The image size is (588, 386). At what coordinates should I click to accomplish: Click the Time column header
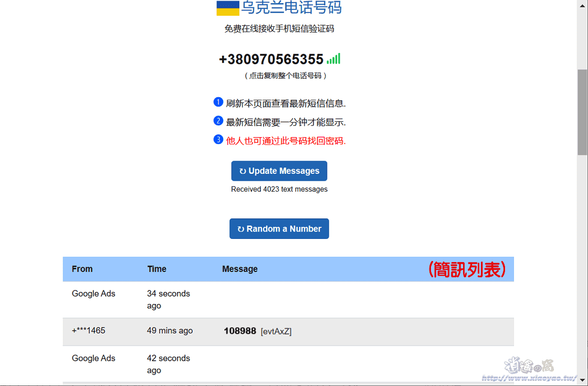point(156,269)
